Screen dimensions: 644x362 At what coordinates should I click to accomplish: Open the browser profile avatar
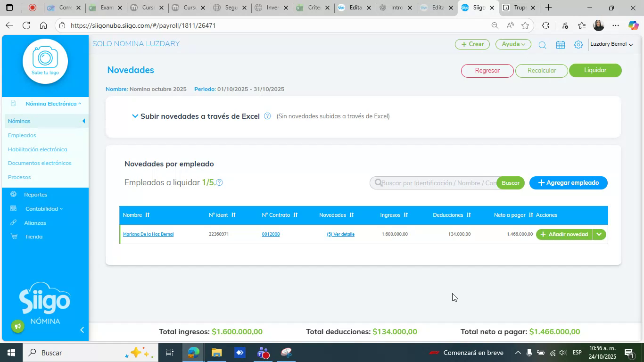click(x=599, y=25)
